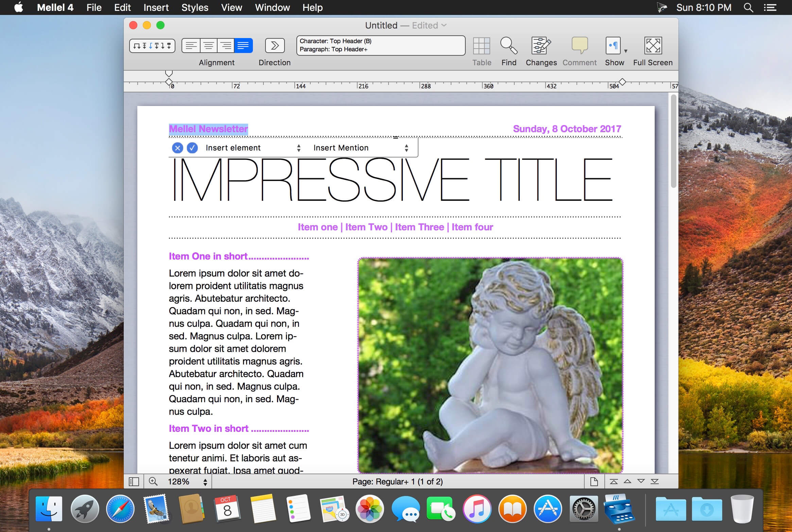The width and height of the screenshot is (792, 532).
Task: Open the Find magnifier tool
Action: [x=509, y=46]
